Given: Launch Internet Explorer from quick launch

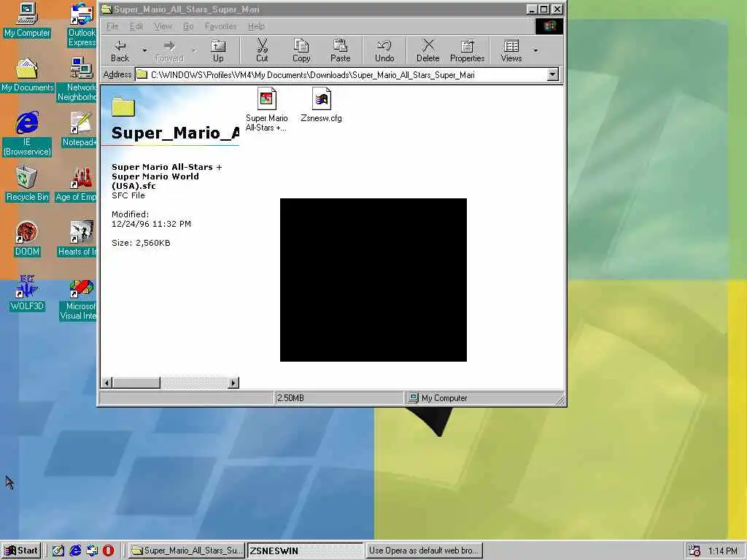Looking at the screenshot, I should coord(75,551).
